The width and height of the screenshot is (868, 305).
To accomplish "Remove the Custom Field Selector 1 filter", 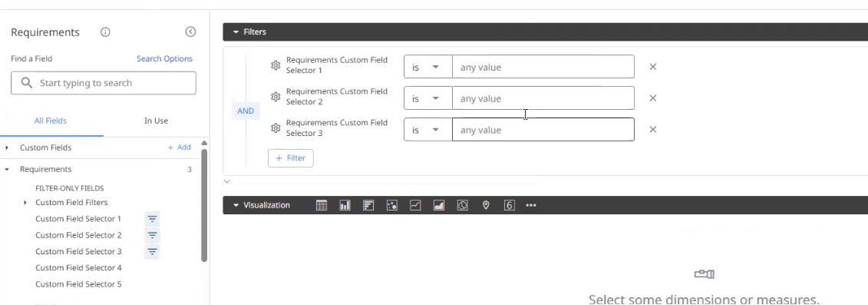I will [652, 67].
